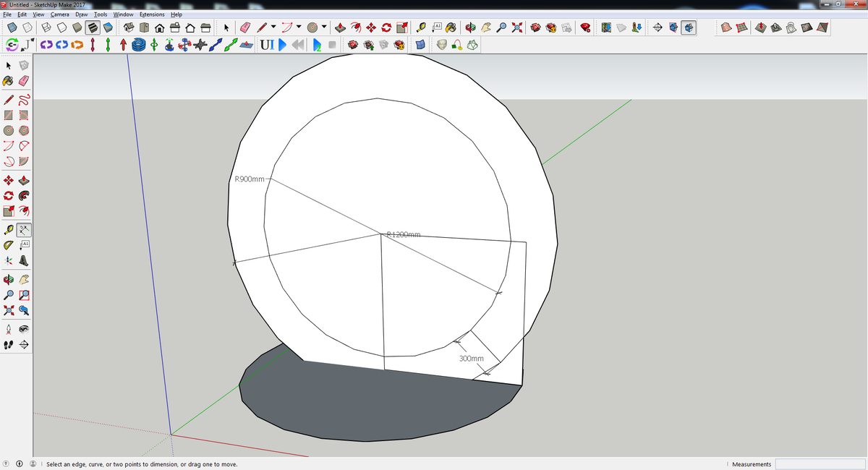Image resolution: width=868 pixels, height=470 pixels.
Task: Switch to Front view house icon
Action: (x=160, y=27)
